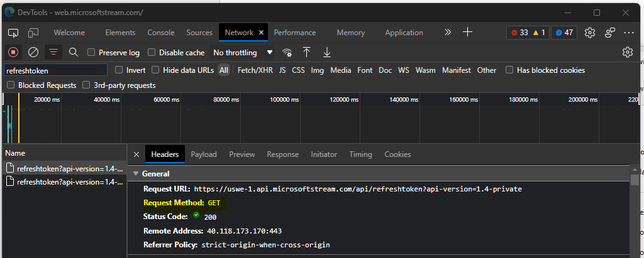The image size is (644, 258).
Task: Clear the refreshtoken filter text
Action: tap(101, 70)
